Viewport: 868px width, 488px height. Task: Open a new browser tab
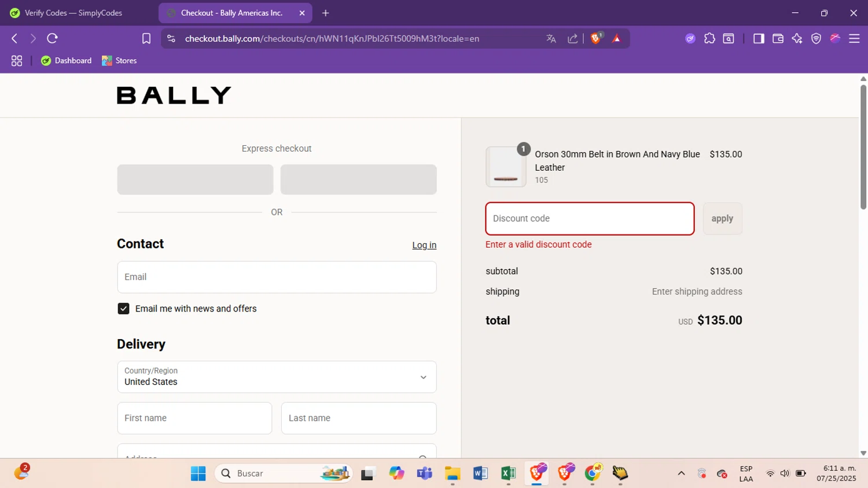pos(326,13)
